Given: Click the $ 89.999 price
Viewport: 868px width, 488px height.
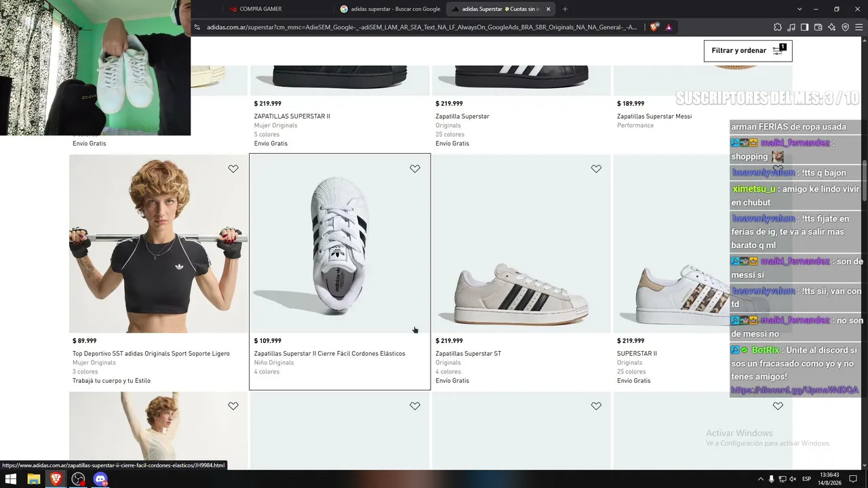Looking at the screenshot, I should click(x=84, y=341).
